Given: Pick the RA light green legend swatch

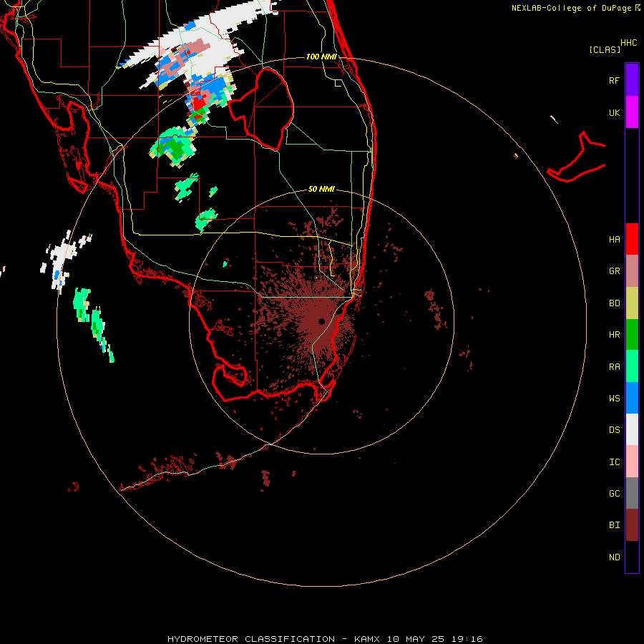Looking at the screenshot, I should pyautogui.click(x=632, y=366).
